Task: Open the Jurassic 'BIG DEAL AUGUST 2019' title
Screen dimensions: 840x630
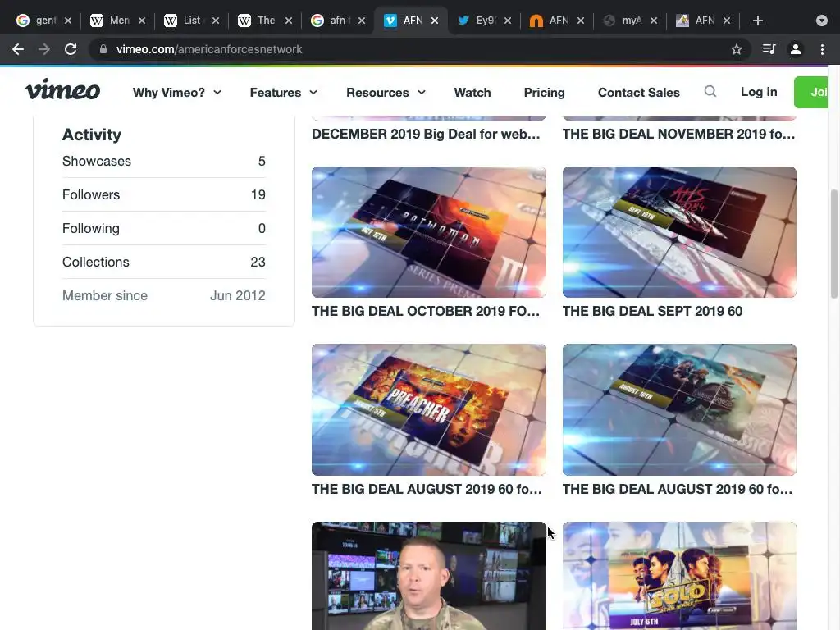Action: (678, 489)
